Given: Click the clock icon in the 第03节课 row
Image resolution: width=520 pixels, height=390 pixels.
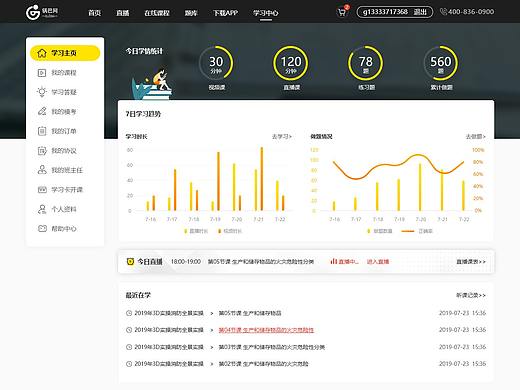Looking at the screenshot, I should (x=129, y=347).
